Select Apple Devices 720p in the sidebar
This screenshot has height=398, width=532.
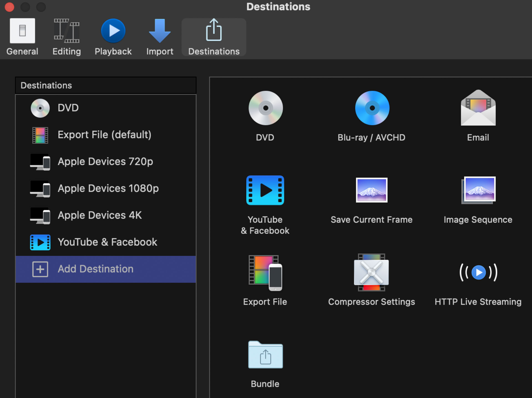pyautogui.click(x=105, y=162)
